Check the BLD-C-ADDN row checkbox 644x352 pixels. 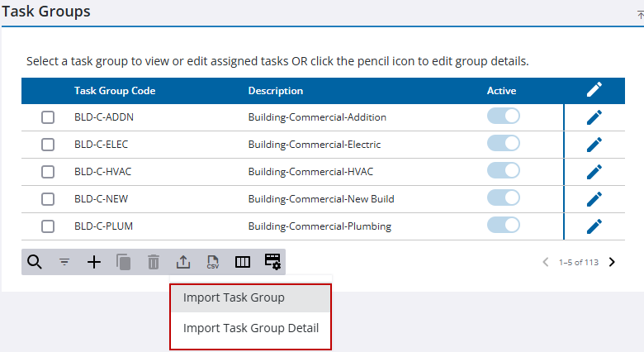(48, 117)
